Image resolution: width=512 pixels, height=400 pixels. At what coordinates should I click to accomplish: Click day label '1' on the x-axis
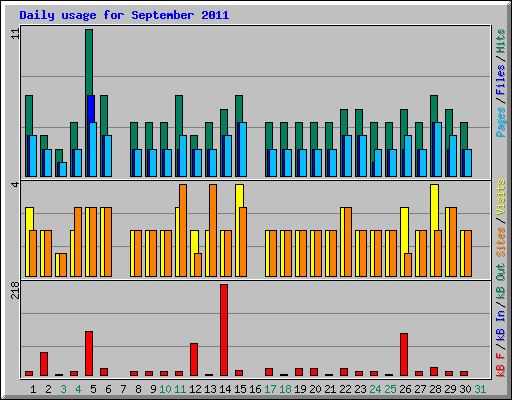(33, 389)
